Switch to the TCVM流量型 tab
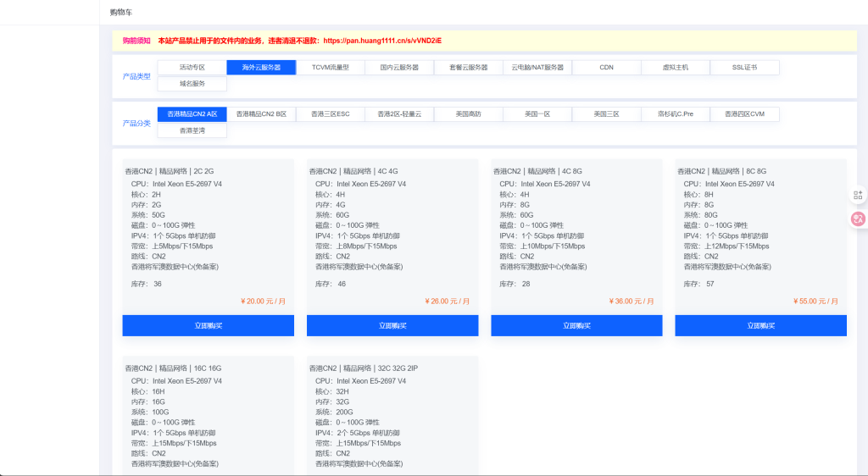Image resolution: width=868 pixels, height=476 pixels. (x=331, y=68)
